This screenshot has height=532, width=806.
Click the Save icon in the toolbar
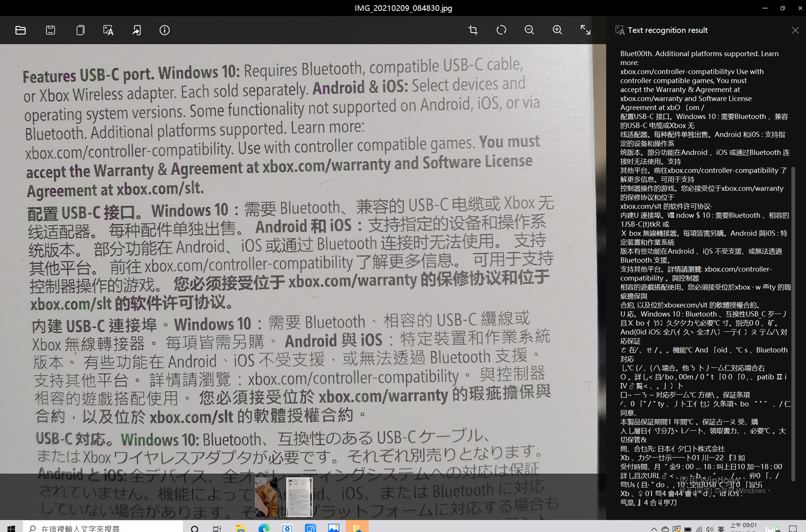(50, 30)
